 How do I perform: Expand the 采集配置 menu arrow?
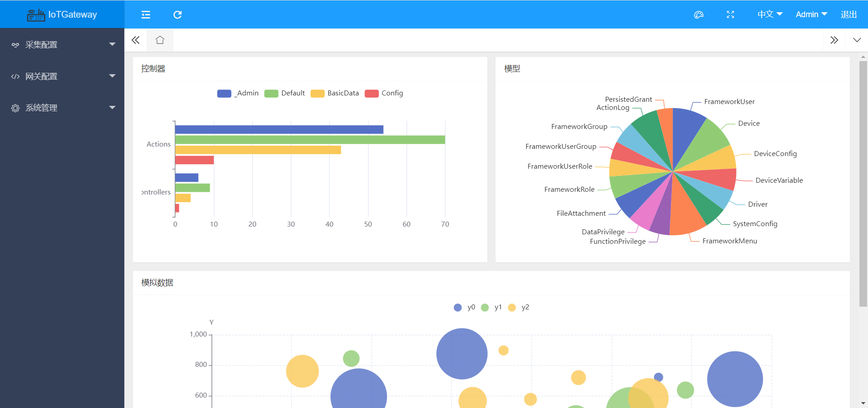[x=112, y=44]
